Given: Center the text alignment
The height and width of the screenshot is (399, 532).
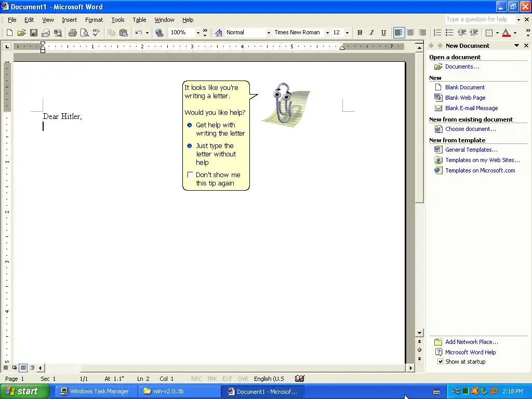Looking at the screenshot, I should 410,33.
